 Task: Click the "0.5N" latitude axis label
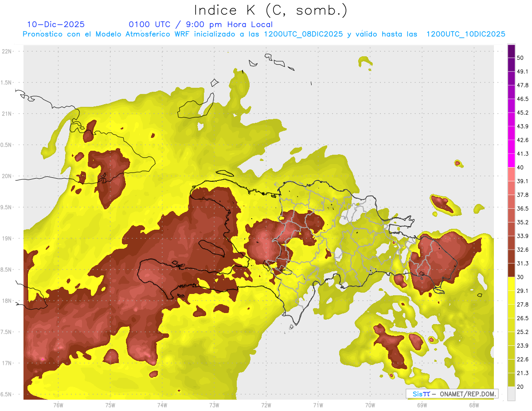tap(7, 145)
